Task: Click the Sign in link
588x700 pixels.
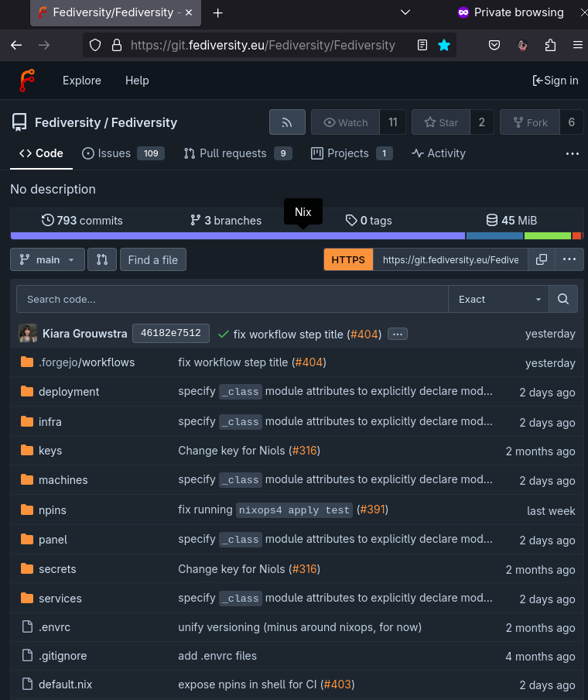Action: 556,81
